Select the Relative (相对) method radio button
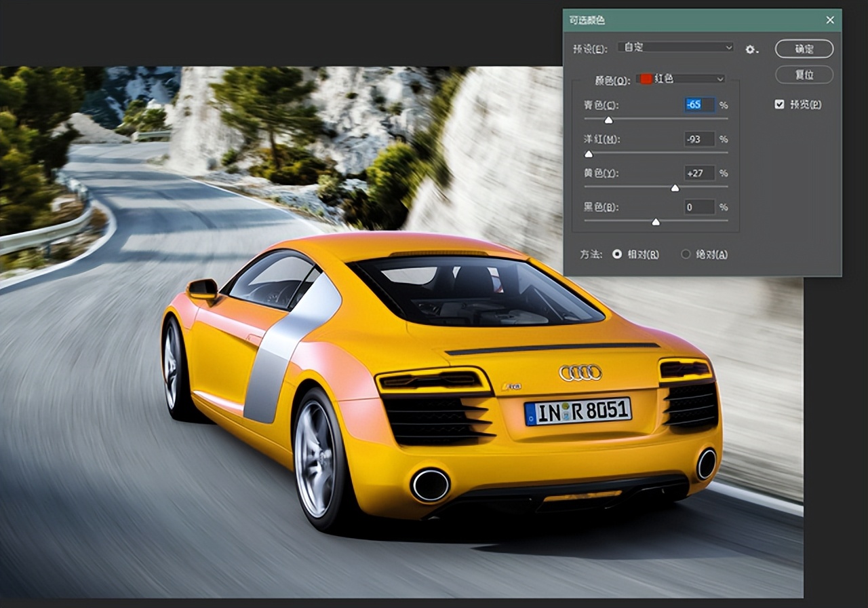Viewport: 868px width, 608px height. (617, 254)
